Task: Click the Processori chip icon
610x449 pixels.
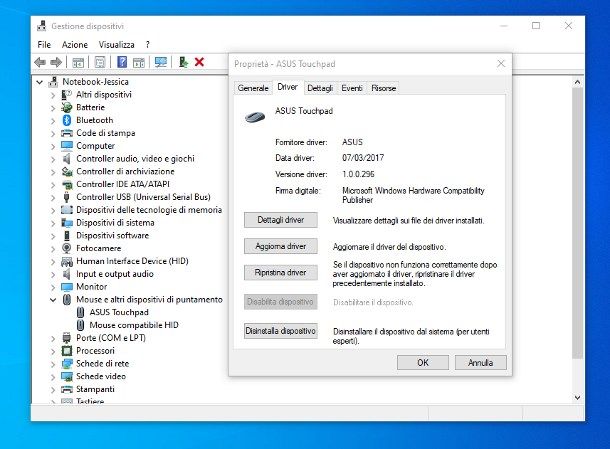Action: (67, 351)
